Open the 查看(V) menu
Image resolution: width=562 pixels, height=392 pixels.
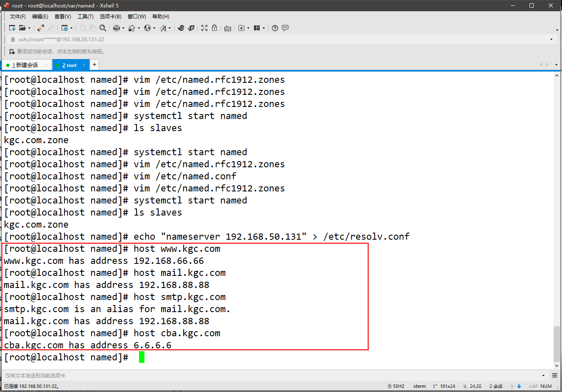[x=63, y=17]
